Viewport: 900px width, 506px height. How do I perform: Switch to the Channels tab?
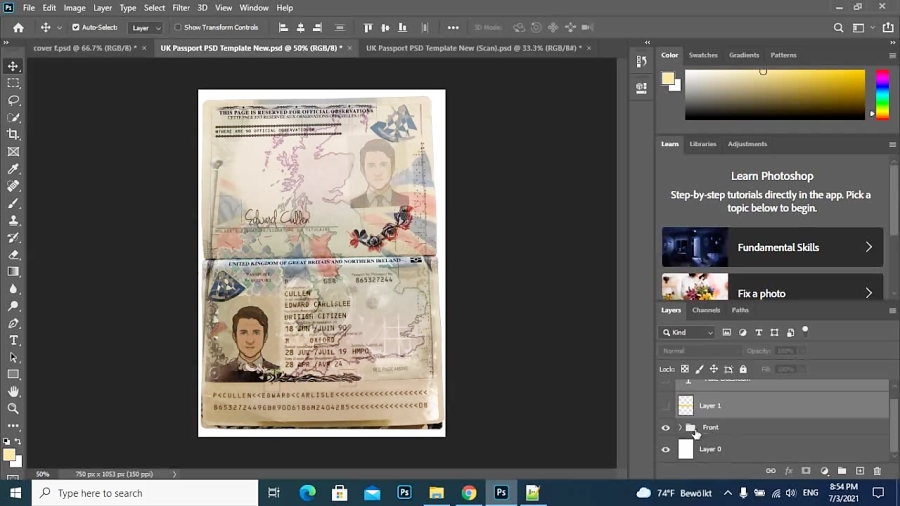(706, 310)
